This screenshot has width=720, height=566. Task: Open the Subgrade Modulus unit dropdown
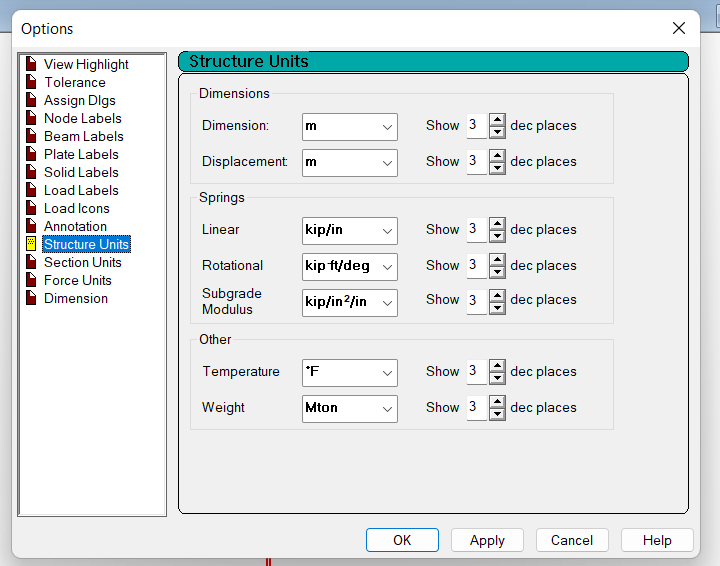(350, 303)
